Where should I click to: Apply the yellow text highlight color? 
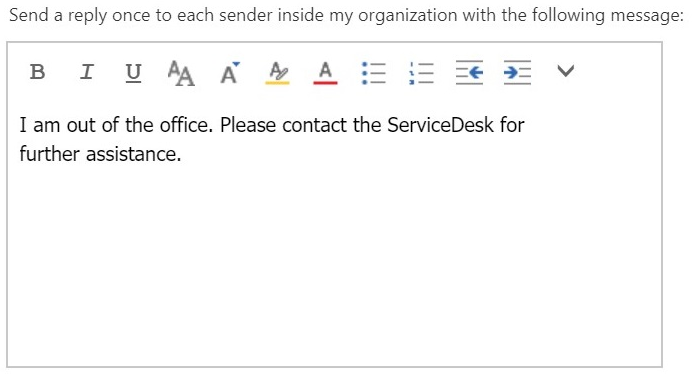tap(278, 73)
